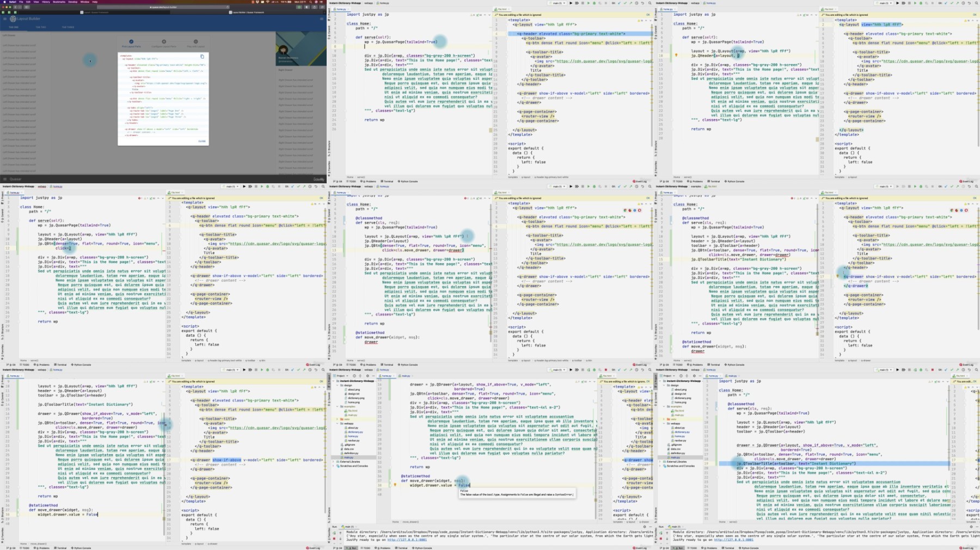
Task: Open Safari's History menu
Action: [46, 2]
